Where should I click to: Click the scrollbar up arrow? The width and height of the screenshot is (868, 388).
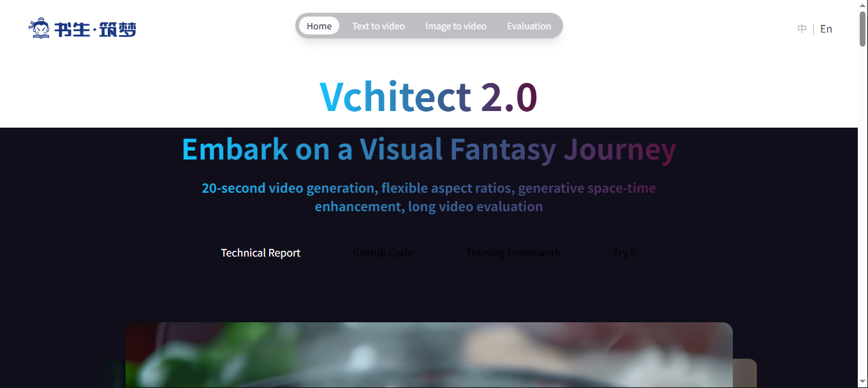(863, 5)
